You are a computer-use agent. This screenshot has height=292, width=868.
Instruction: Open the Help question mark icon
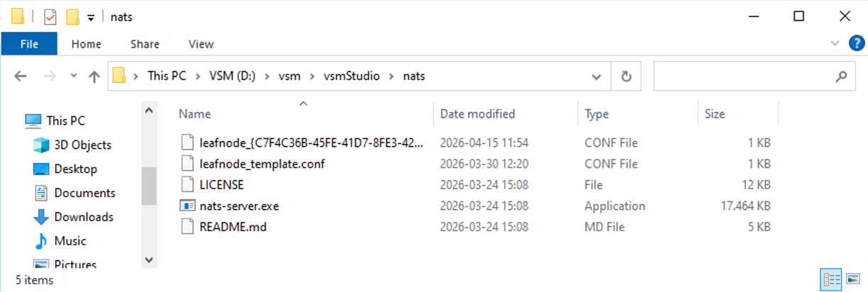pos(857,43)
